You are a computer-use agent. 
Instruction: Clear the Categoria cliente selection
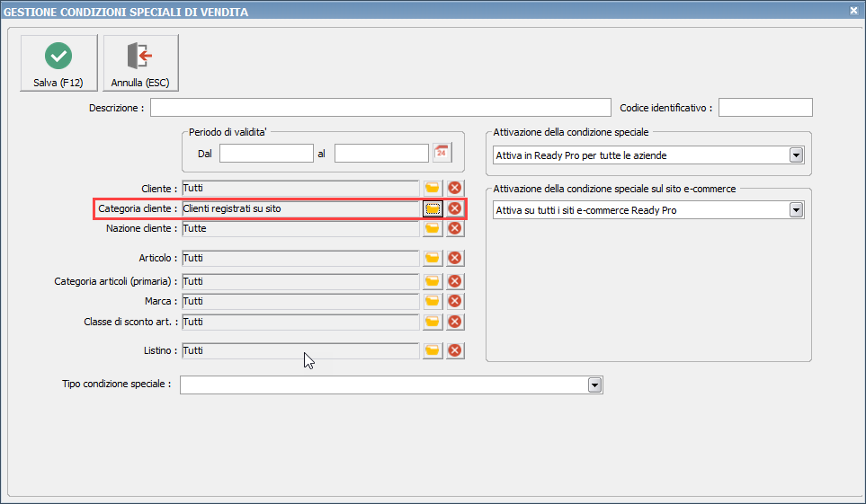point(454,208)
